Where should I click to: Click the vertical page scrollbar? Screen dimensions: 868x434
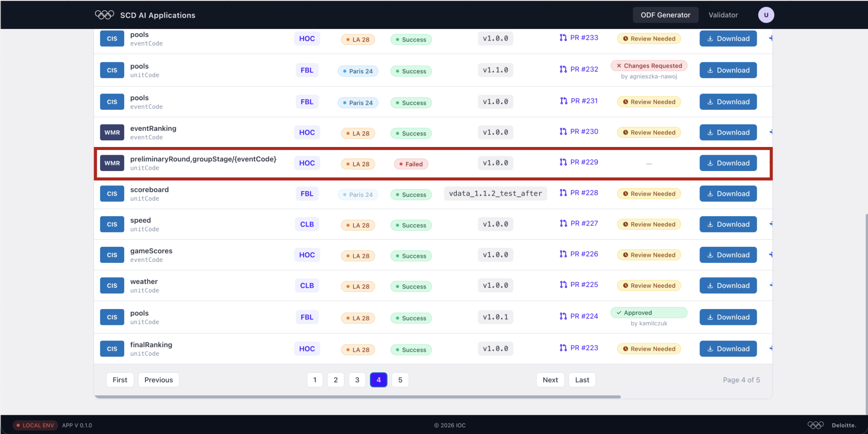866,313
